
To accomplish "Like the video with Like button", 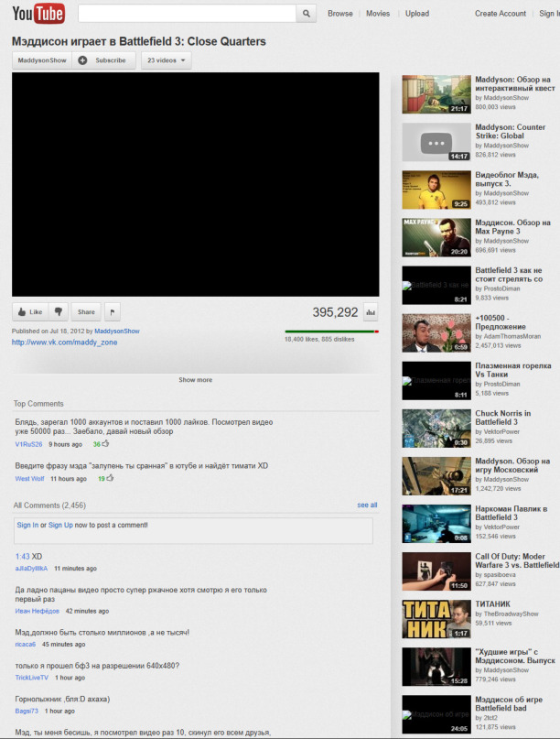I will [30, 311].
